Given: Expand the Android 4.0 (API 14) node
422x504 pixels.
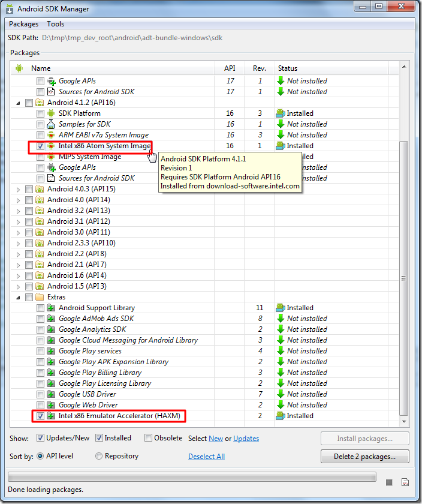Looking at the screenshot, I should point(19,200).
